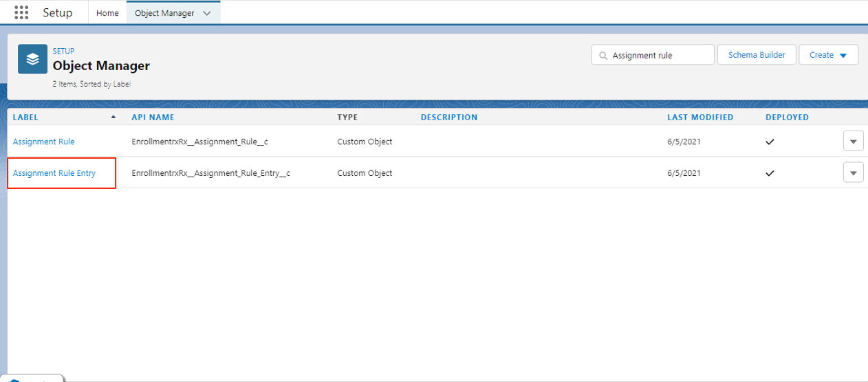Switch to the Home tab
The image size is (868, 382).
pos(107,13)
